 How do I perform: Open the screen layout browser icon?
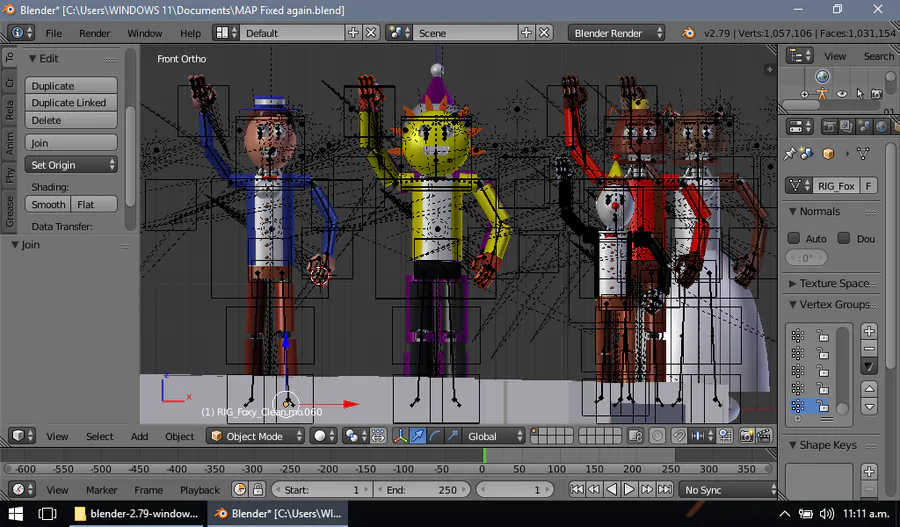[x=226, y=33]
